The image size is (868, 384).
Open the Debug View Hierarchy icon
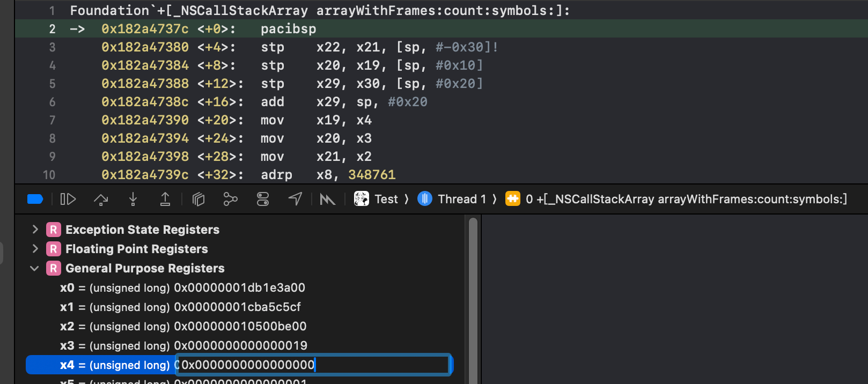(x=198, y=200)
